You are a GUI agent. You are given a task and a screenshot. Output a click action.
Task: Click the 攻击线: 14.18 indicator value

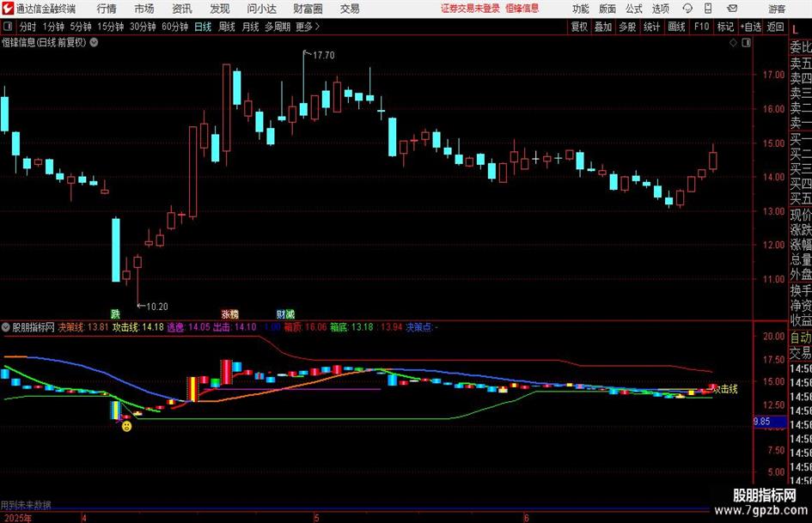(137, 327)
